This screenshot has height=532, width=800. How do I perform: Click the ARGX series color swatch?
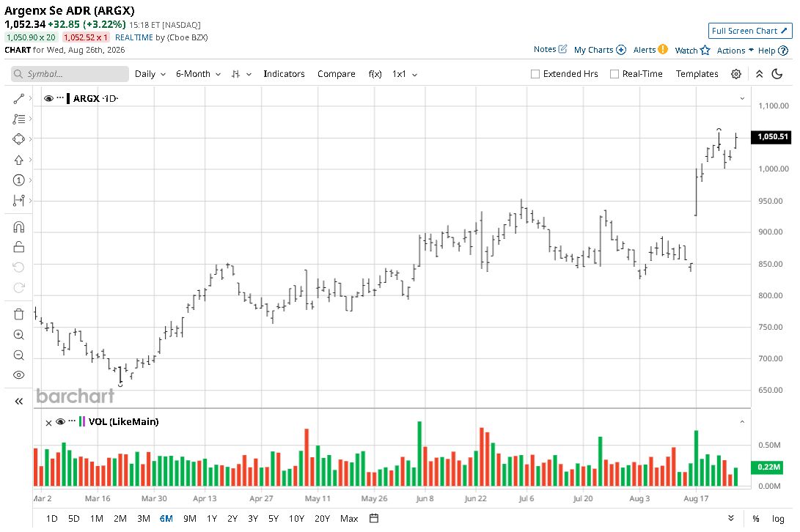(68, 98)
